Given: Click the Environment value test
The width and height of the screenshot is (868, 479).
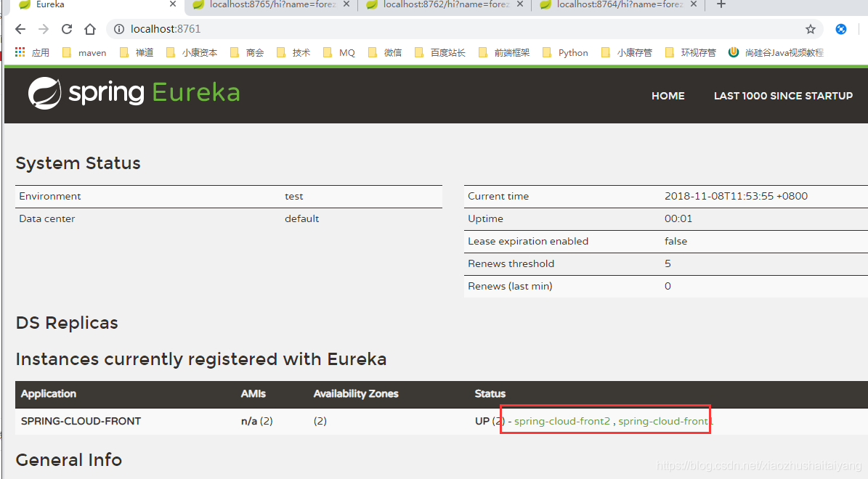Looking at the screenshot, I should tap(294, 197).
